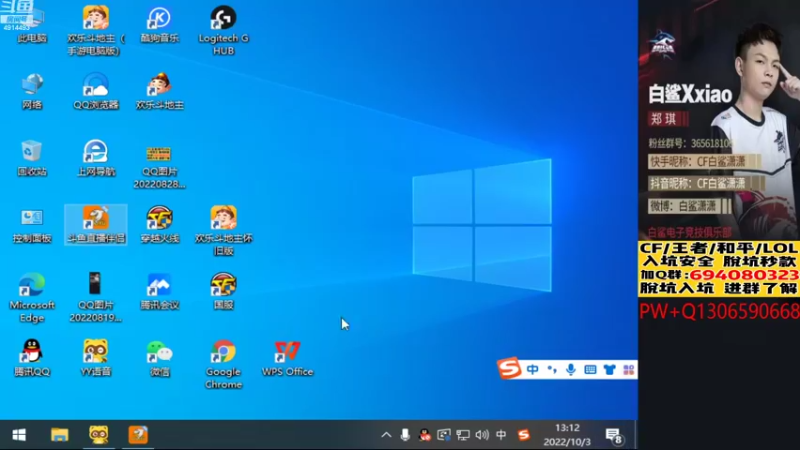Image resolution: width=800 pixels, height=450 pixels.
Task: Open the clock and date 13:12
Action: [567, 435]
